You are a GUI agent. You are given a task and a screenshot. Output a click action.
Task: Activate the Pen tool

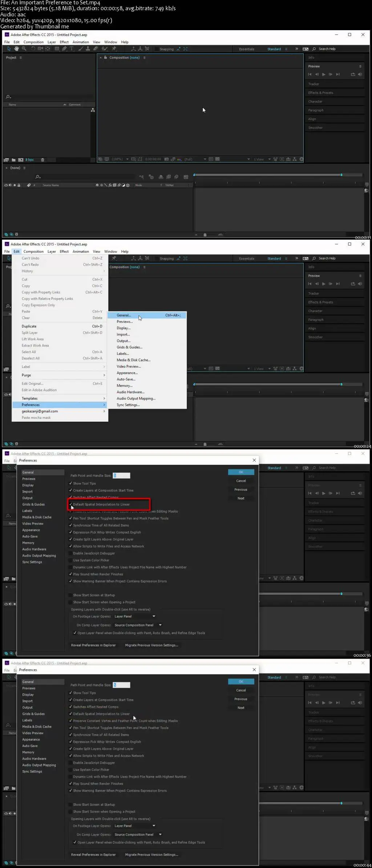[64, 49]
